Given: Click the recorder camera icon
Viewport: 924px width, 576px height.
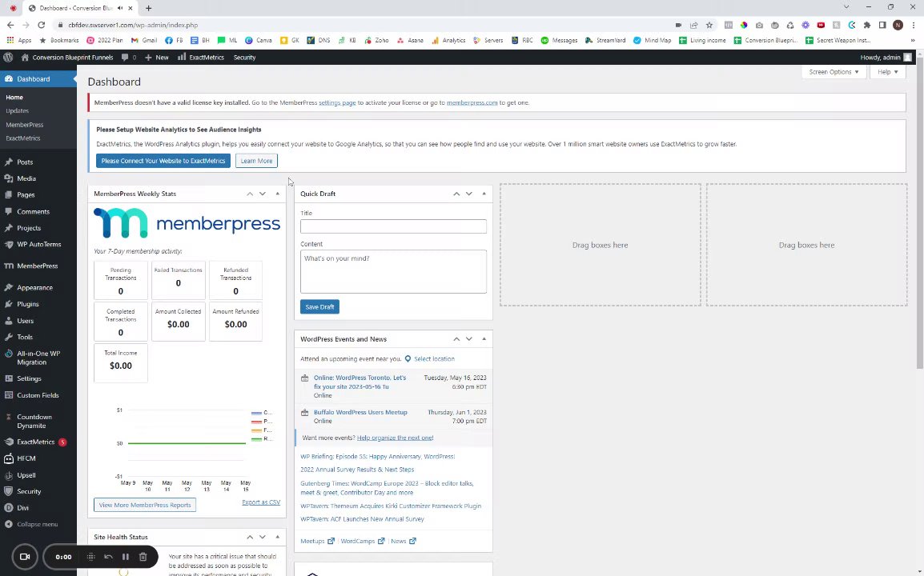Looking at the screenshot, I should tap(25, 557).
